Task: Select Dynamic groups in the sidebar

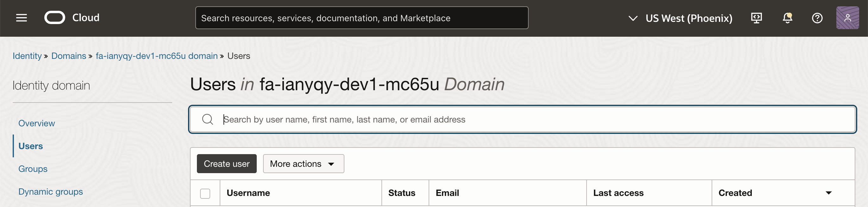Action: tap(51, 191)
